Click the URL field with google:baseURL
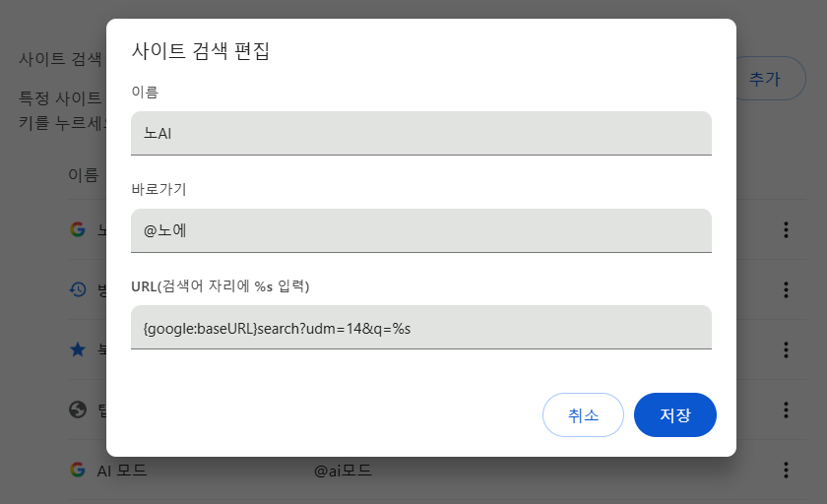Screen dimensions: 827x504 pos(420,327)
